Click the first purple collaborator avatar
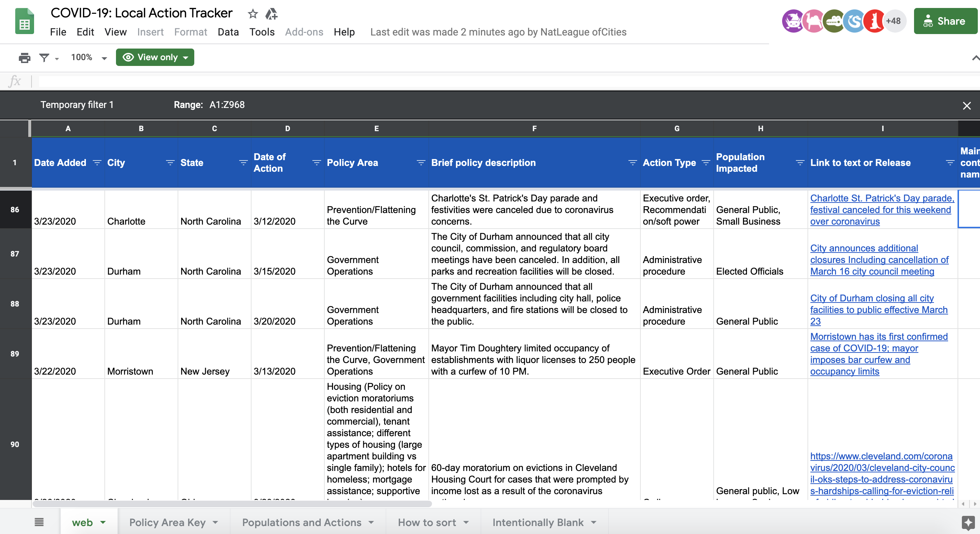The height and width of the screenshot is (534, 980). (x=793, y=21)
